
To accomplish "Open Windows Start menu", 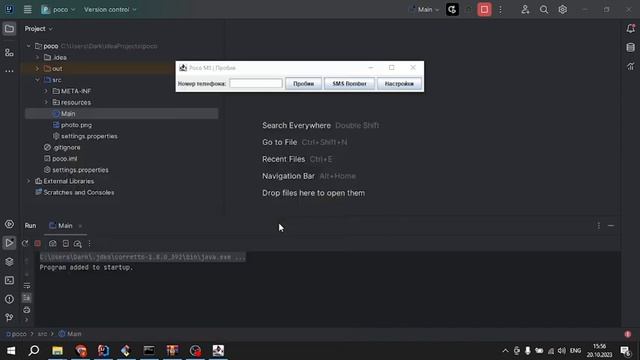I will pos(11,351).
